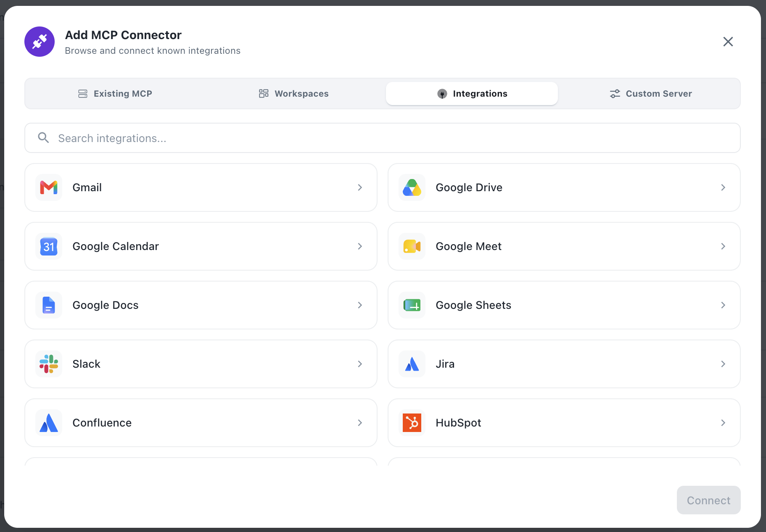Click the Google Meet camera icon
The image size is (766, 532).
click(412, 246)
